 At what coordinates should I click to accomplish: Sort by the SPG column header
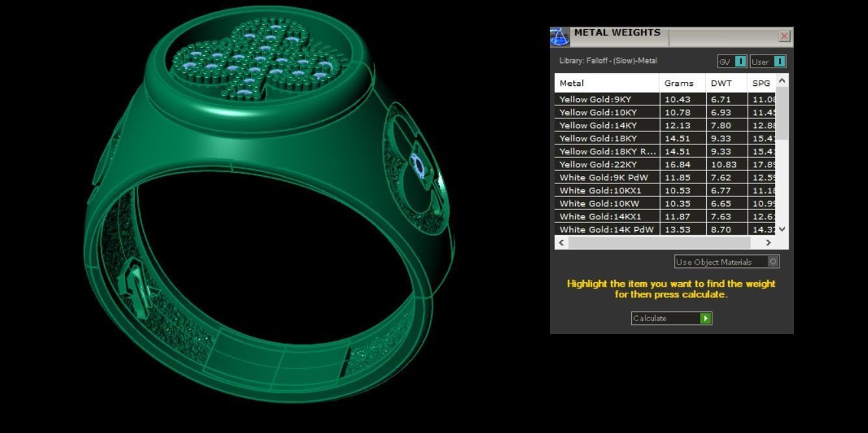coord(762,83)
